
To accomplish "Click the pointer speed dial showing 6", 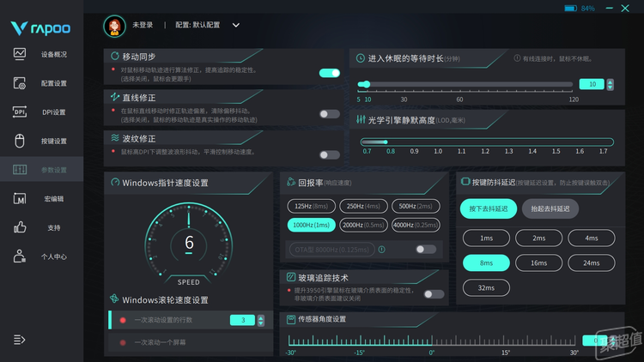I will [x=189, y=244].
